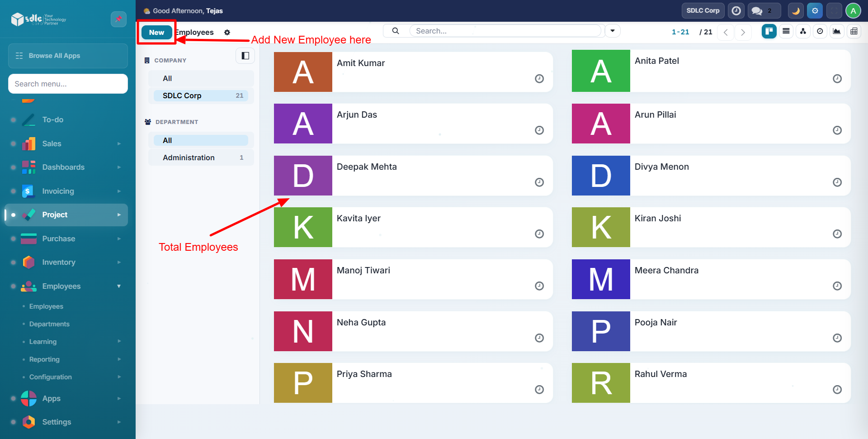Screen dimensions: 868x439
Task: Click the Browse All Apps button
Action: (68, 56)
